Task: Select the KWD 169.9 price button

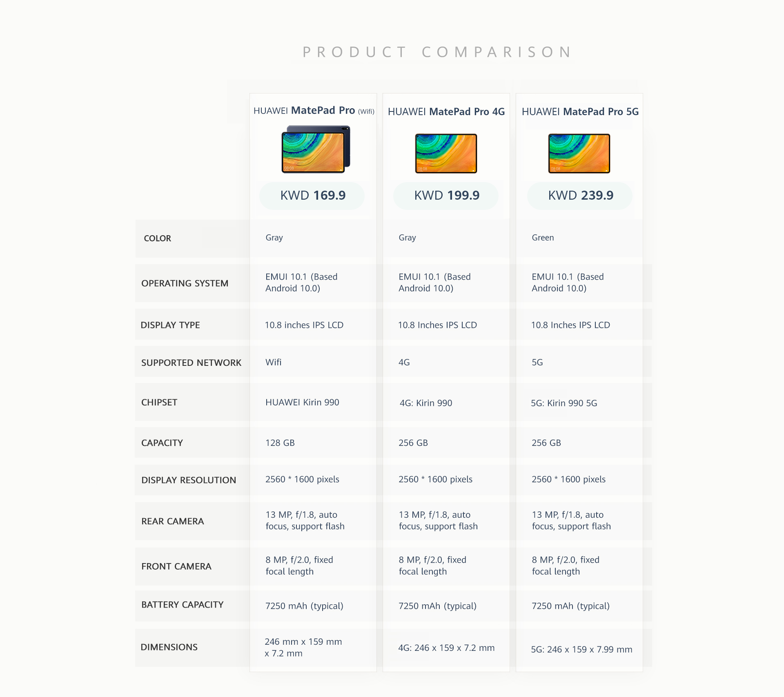Action: [x=312, y=196]
